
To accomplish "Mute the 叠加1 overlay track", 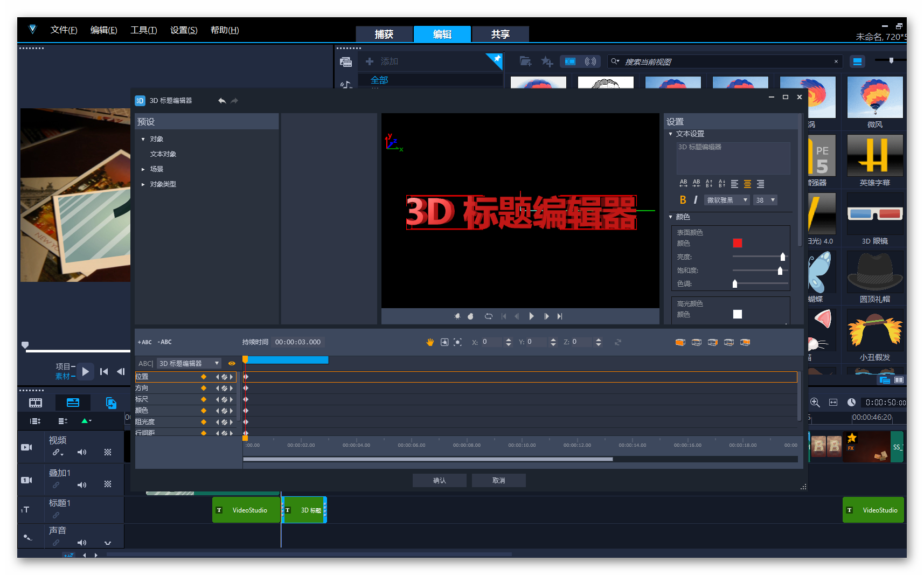I will pos(82,484).
